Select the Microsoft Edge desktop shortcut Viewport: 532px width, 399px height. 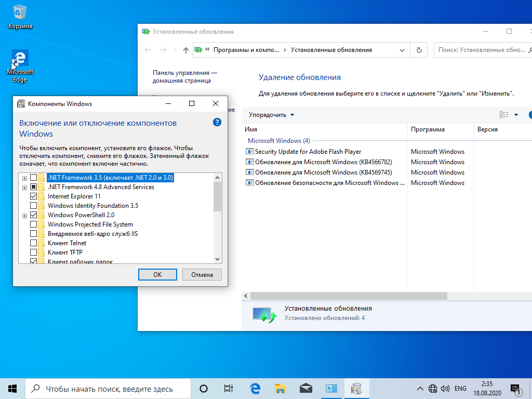tap(20, 66)
